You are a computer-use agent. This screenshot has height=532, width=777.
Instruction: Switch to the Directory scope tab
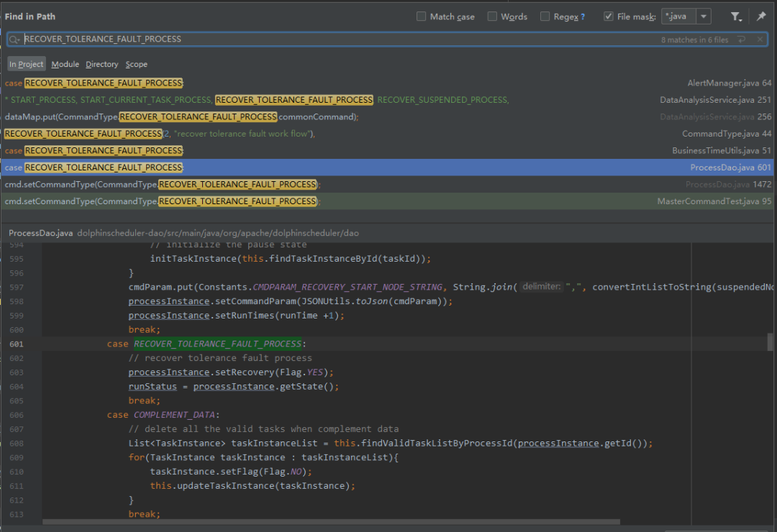[x=102, y=64]
